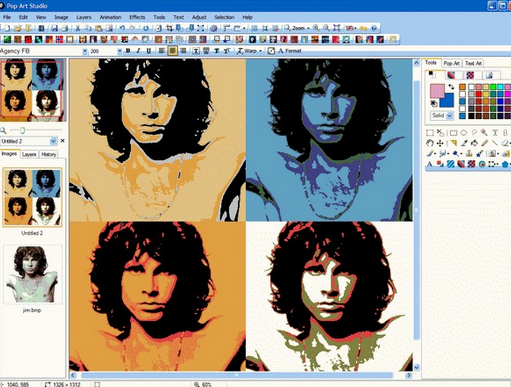The image size is (511, 387).
Task: Open the Warp text dropdown
Action: (x=260, y=51)
